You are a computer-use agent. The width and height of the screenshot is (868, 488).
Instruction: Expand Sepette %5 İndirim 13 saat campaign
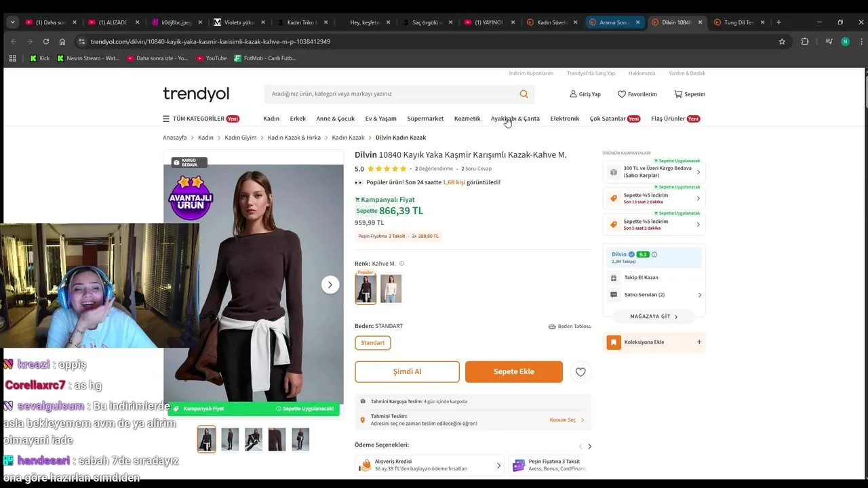[654, 199]
